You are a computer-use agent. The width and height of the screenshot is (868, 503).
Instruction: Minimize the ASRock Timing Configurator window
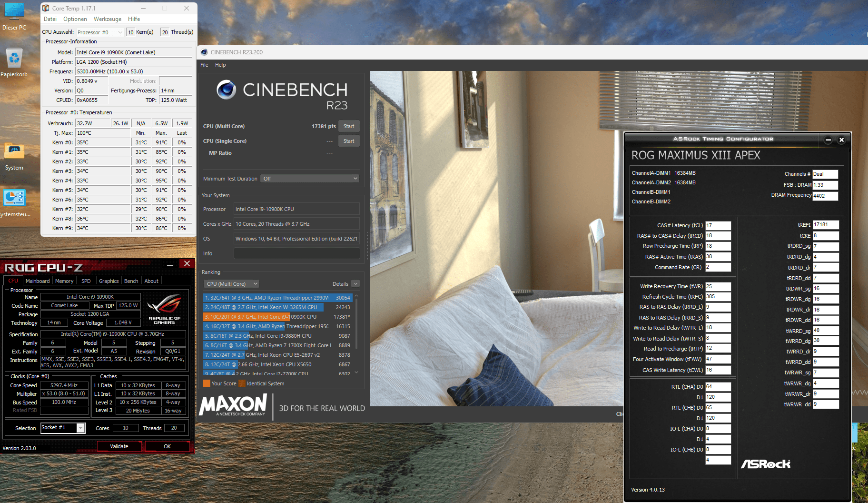coord(828,140)
